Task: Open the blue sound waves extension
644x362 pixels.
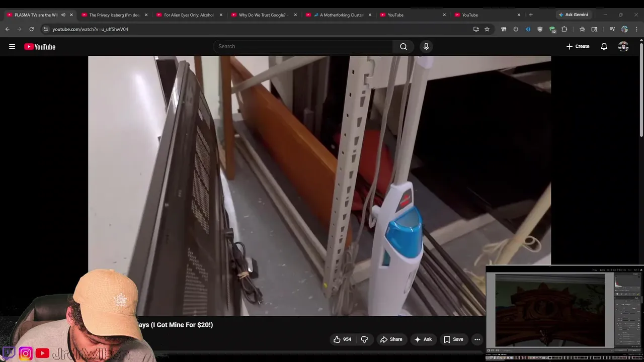Action: (x=528, y=29)
